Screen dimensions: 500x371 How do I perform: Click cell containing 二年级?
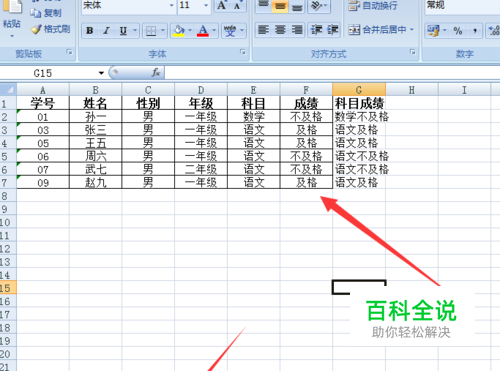tap(201, 169)
